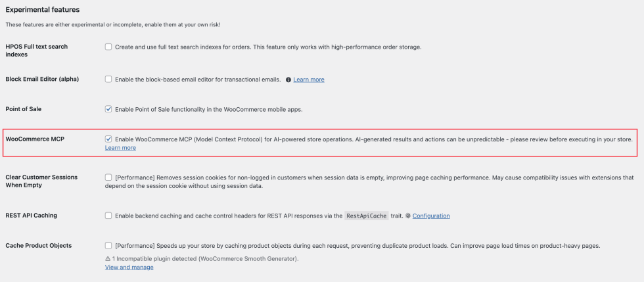
Task: Tick the block-based email editor checkbox
Action: tap(108, 79)
